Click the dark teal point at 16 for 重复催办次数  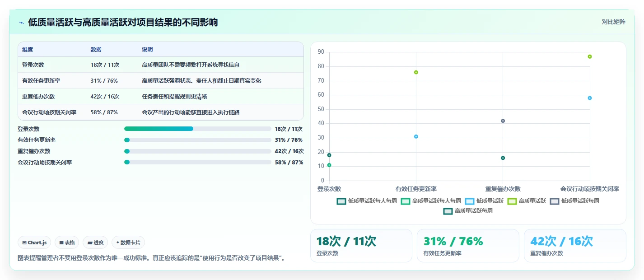[503, 158]
